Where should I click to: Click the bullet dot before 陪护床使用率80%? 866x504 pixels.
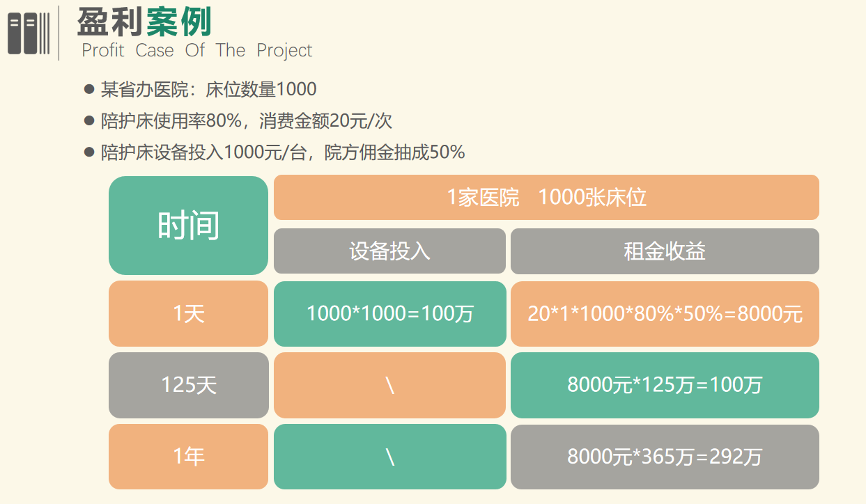pyautogui.click(x=88, y=121)
